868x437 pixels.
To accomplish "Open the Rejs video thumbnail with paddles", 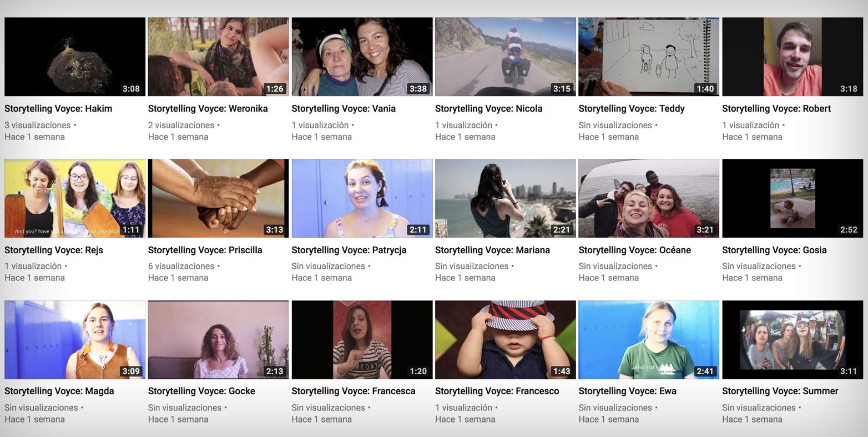I will pyautogui.click(x=75, y=198).
